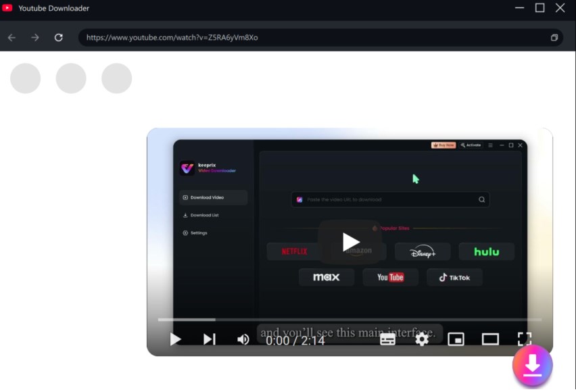Switch to theater mode
This screenshot has width=576, height=392.
[490, 339]
